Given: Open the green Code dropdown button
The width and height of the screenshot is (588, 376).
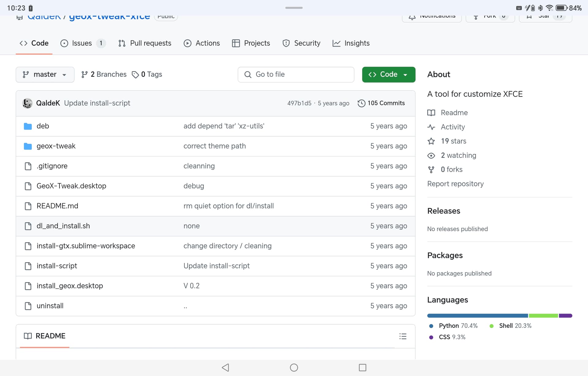Looking at the screenshot, I should 389,75.
